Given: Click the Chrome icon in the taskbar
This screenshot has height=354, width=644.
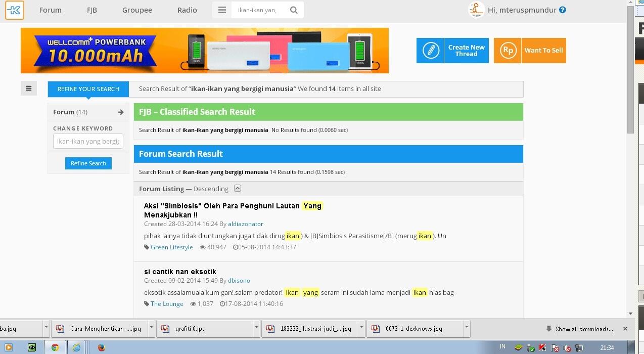Looking at the screenshot, I should click(x=55, y=347).
